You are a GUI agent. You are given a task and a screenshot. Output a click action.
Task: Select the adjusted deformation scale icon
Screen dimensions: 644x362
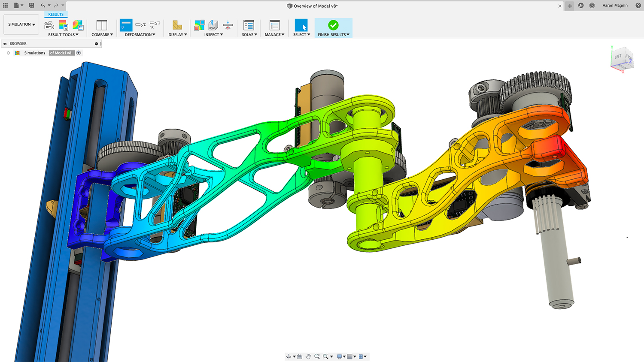141,25
